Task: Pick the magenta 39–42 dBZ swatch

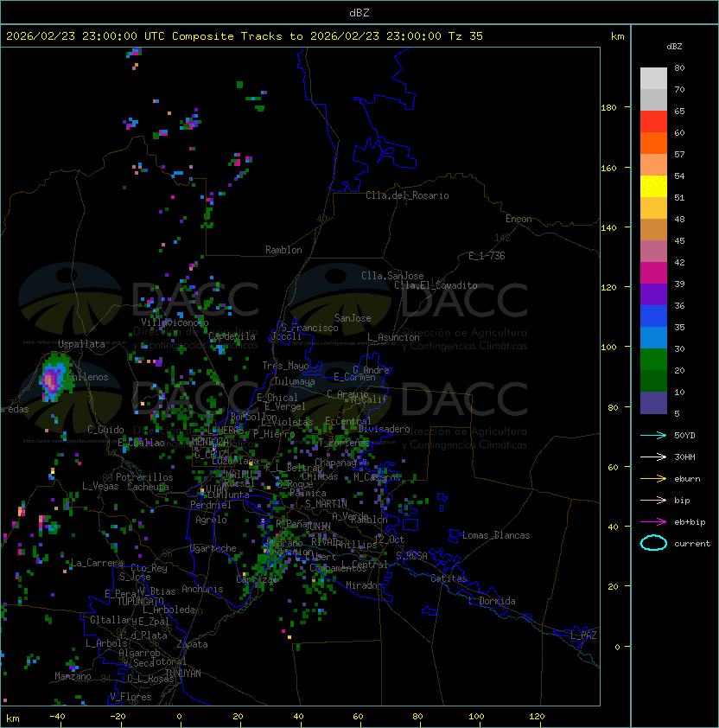Action: point(653,273)
